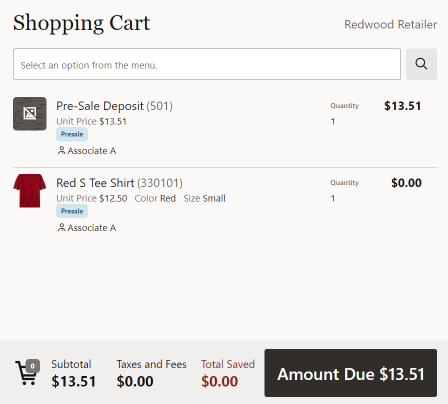
Task: Focus the 'Select an option from the menu' field
Action: click(207, 64)
